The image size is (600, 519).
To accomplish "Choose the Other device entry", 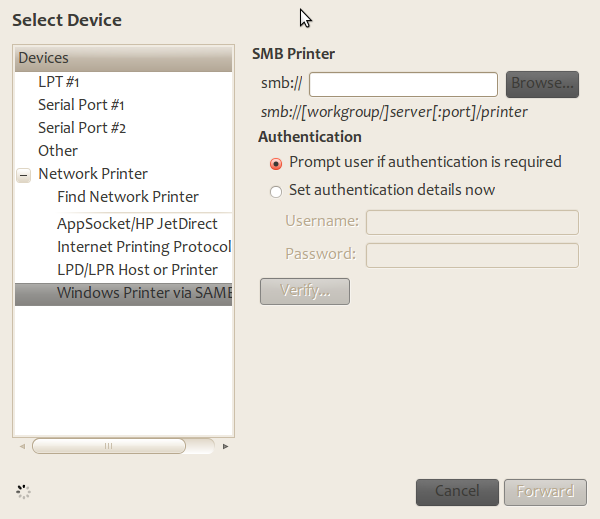I will pyautogui.click(x=58, y=151).
